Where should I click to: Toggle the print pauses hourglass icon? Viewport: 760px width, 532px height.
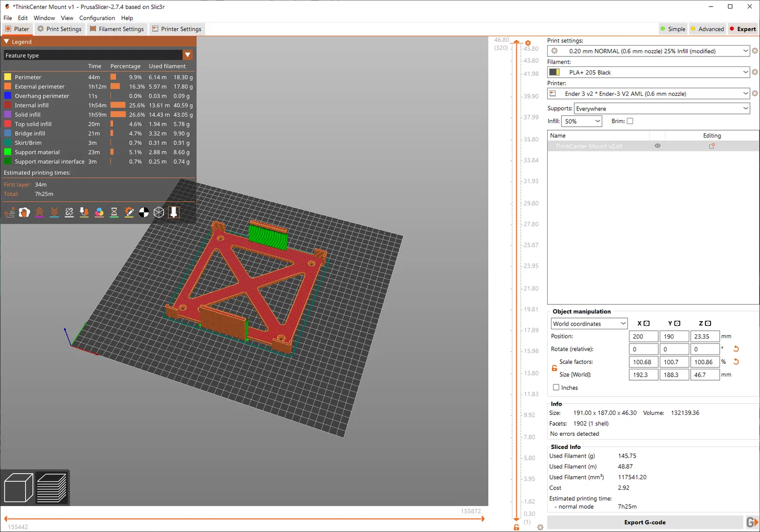click(x=114, y=213)
